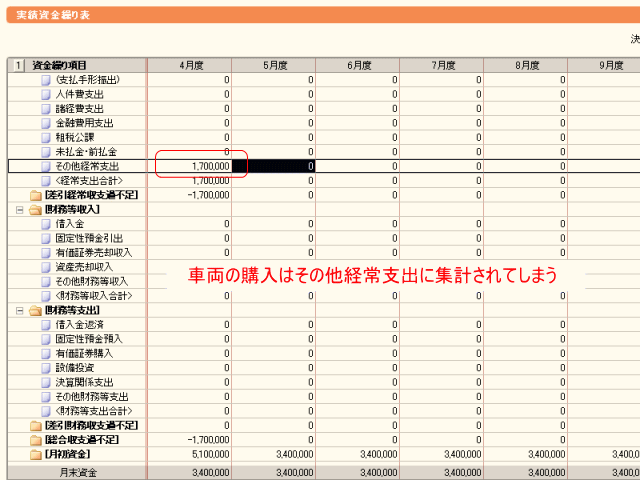The height and width of the screenshot is (480, 640).
Task: Click document icon beside <財務等収入合計>
Action: [x=46, y=296]
